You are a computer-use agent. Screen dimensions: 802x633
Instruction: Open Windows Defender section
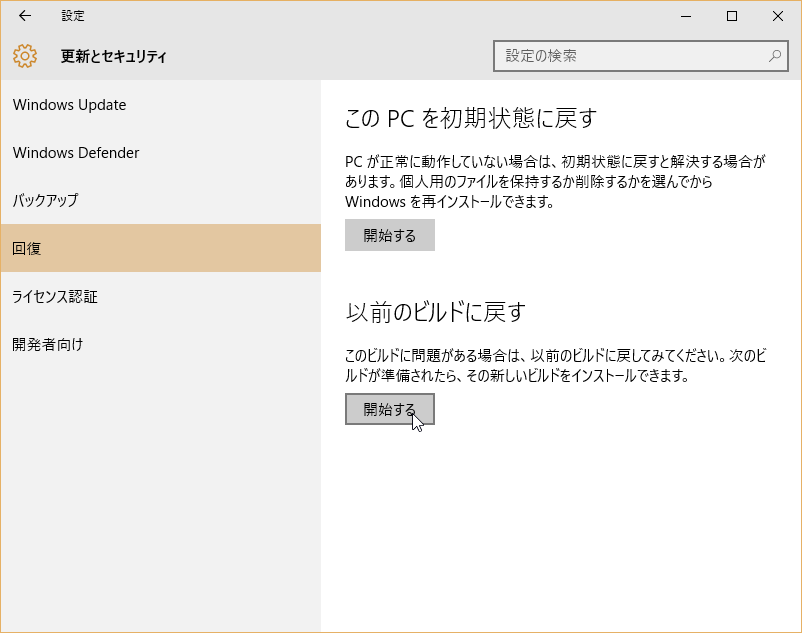[x=161, y=153]
